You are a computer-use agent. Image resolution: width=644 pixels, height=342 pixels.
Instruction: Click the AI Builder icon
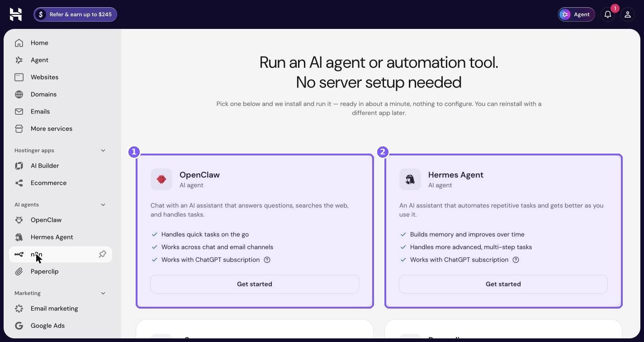click(19, 166)
